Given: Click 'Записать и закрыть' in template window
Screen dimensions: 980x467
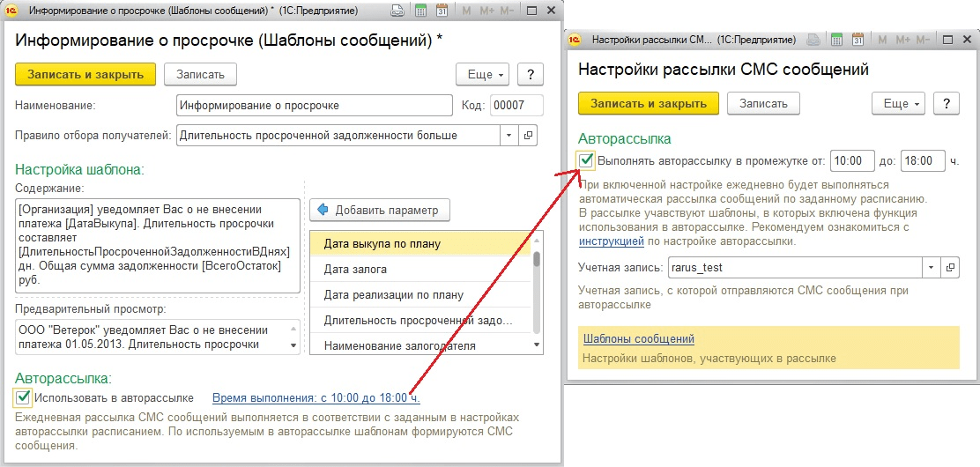Looking at the screenshot, I should coord(85,74).
